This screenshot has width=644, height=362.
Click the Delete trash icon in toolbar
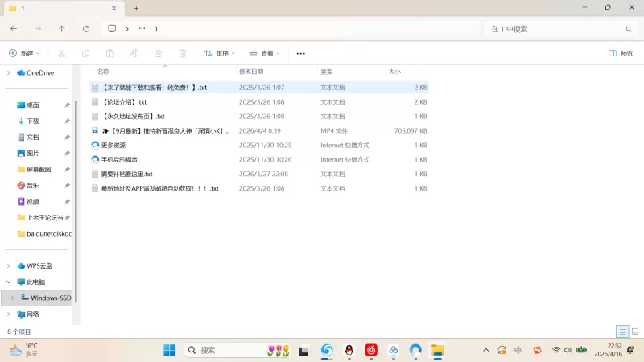(183, 53)
